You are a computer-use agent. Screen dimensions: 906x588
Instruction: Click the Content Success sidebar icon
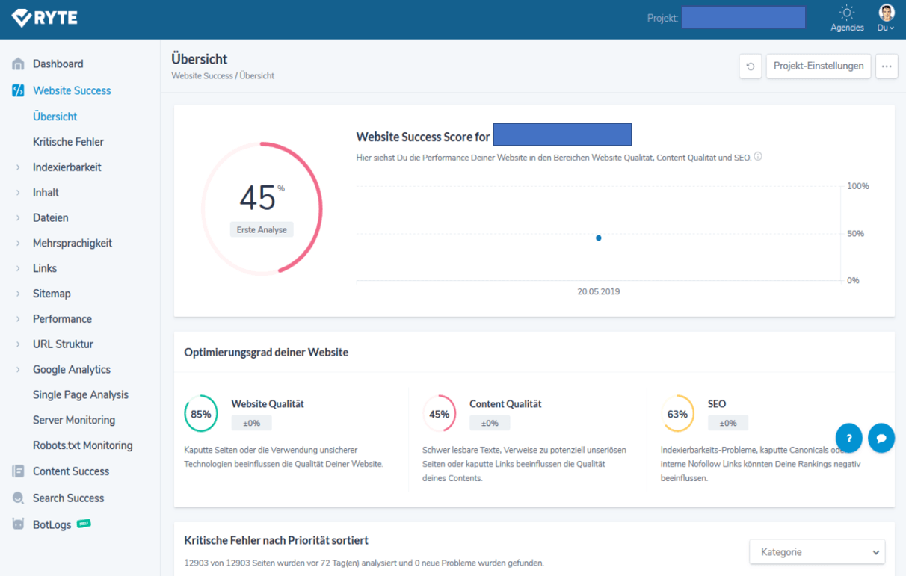(x=18, y=471)
